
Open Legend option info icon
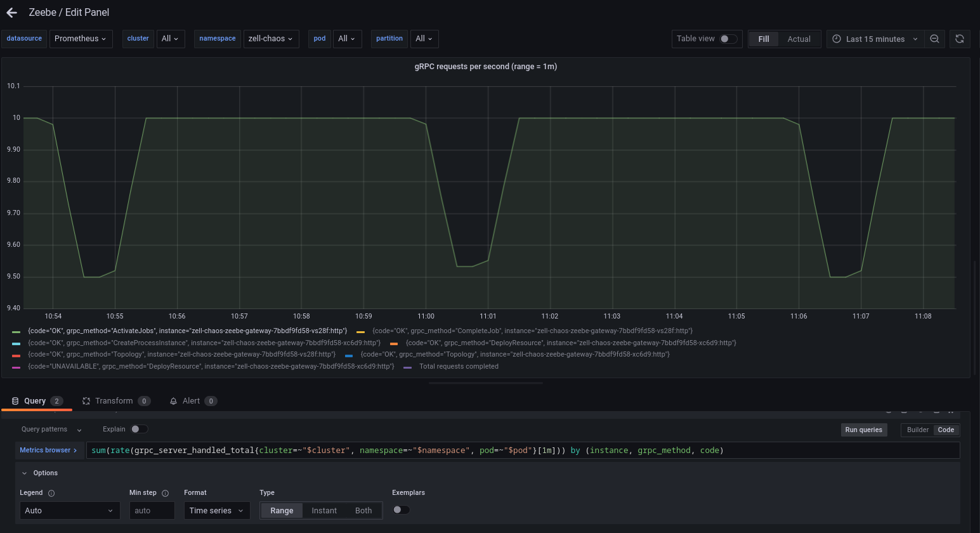51,493
